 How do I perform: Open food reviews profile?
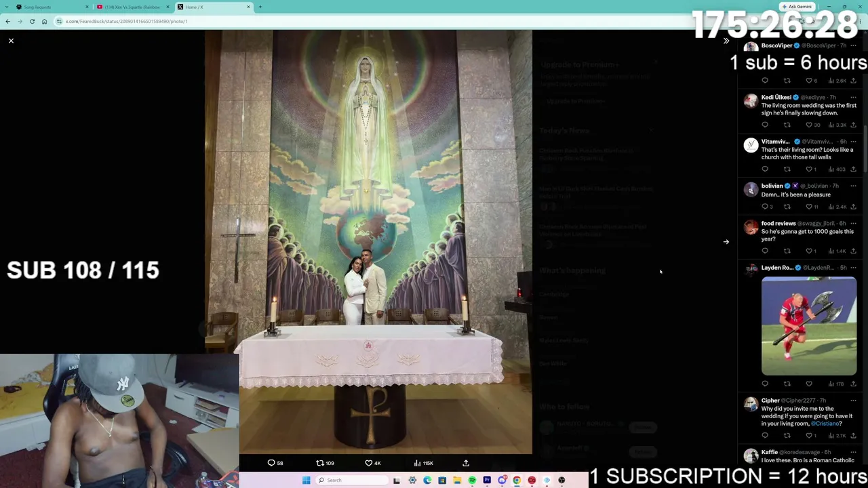778,223
